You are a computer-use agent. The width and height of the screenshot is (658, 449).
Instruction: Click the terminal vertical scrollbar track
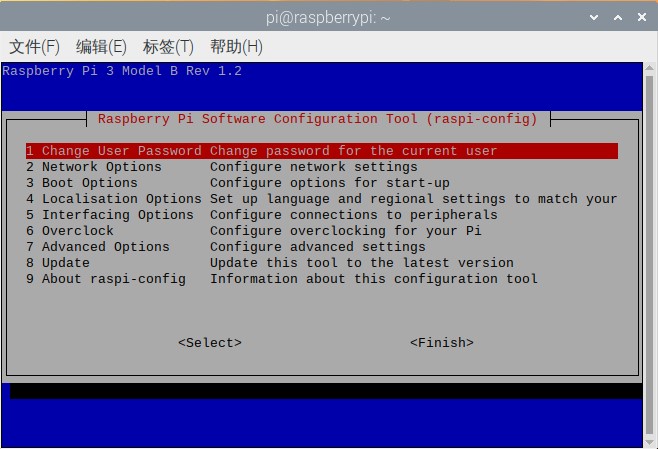click(x=649, y=255)
